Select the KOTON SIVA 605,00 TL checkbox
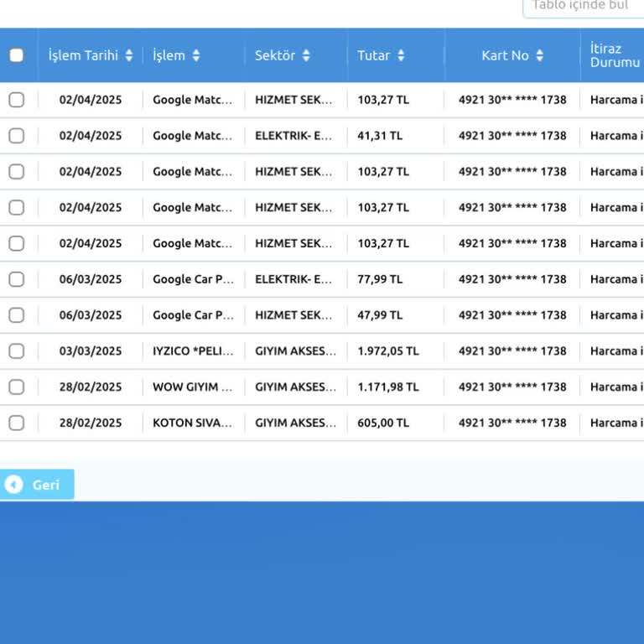 coord(17,423)
